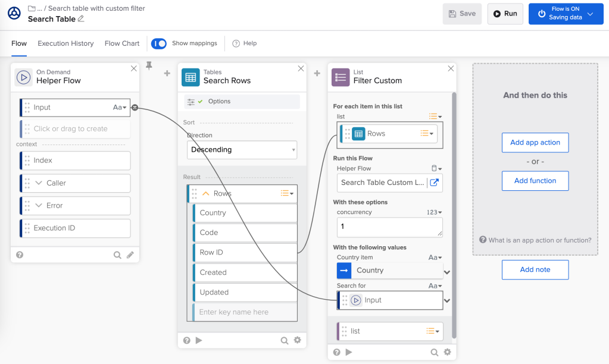Collapse the Rows result list

[x=206, y=193]
